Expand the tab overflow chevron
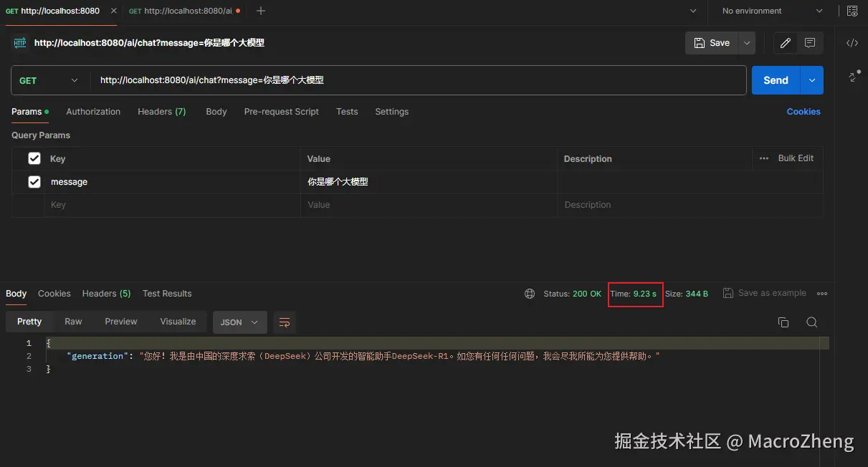Screen dimensions: 868x467 [692, 11]
